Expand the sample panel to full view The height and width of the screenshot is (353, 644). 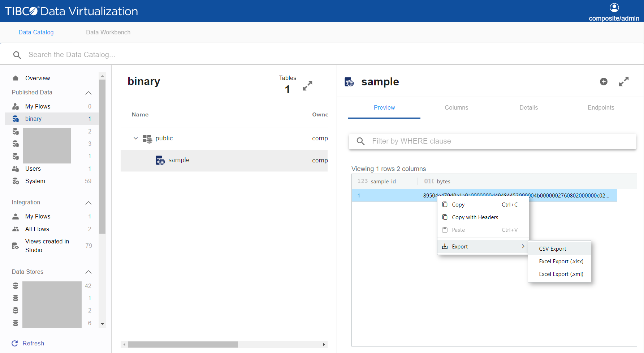click(x=624, y=82)
